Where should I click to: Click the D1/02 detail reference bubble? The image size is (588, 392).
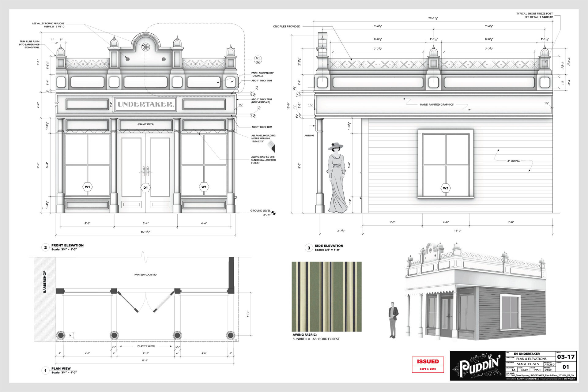pos(258,60)
